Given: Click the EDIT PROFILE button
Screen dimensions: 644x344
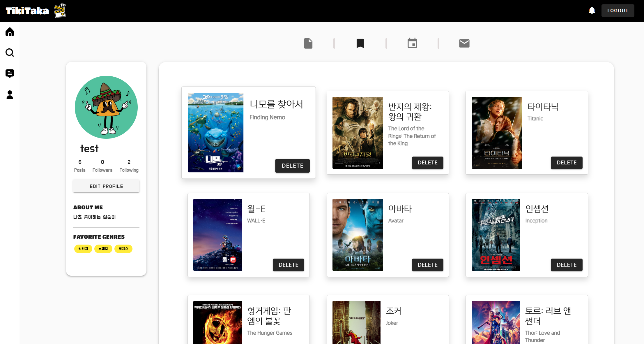Looking at the screenshot, I should click(106, 186).
